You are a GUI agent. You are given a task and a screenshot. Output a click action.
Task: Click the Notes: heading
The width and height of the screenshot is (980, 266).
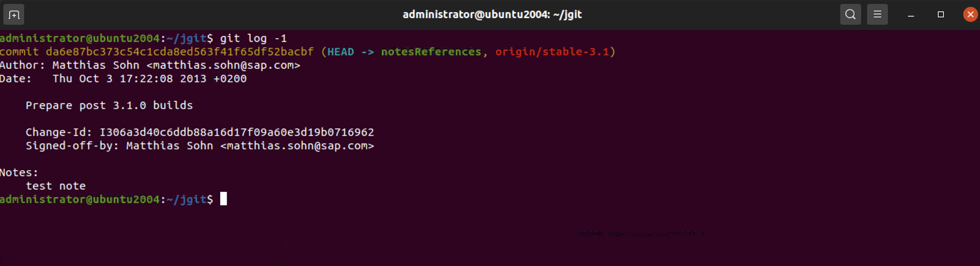[19, 173]
